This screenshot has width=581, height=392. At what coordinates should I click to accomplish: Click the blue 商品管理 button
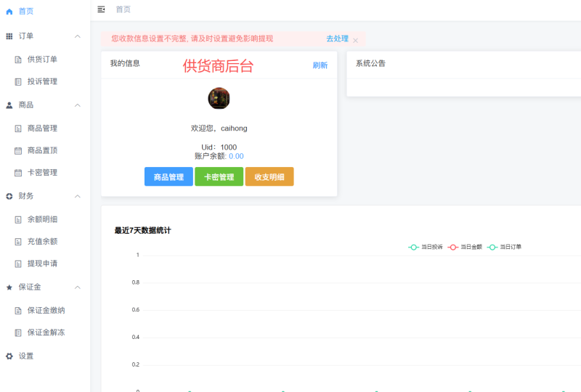pyautogui.click(x=168, y=176)
